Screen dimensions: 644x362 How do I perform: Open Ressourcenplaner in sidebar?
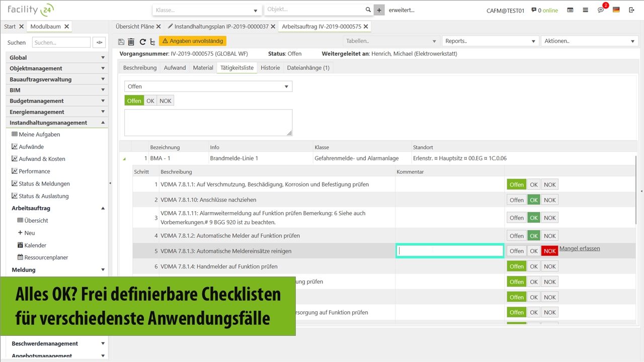point(43,257)
